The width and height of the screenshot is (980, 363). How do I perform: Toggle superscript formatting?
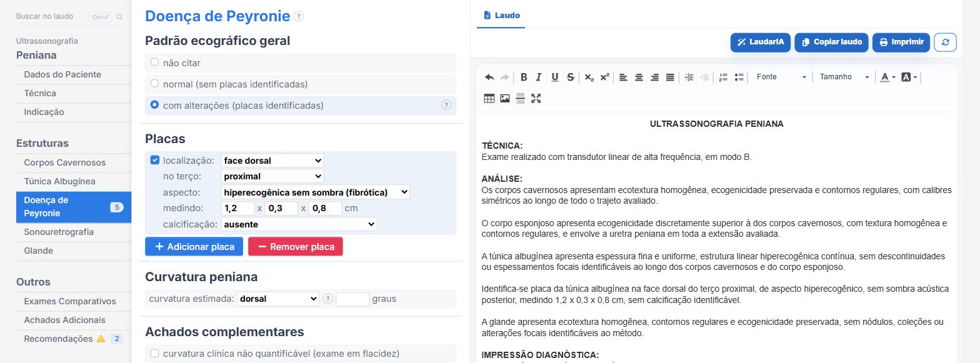(604, 77)
